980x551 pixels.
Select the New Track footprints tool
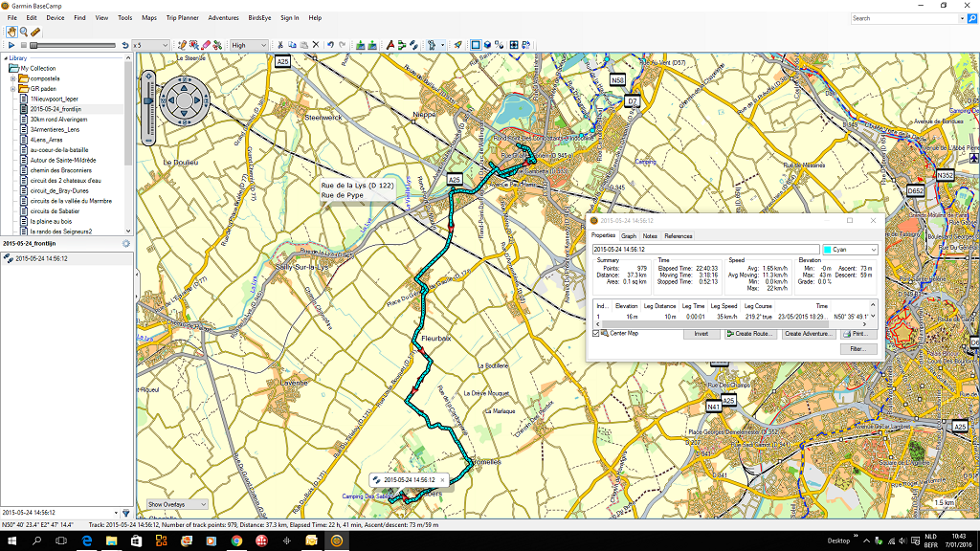(413, 45)
